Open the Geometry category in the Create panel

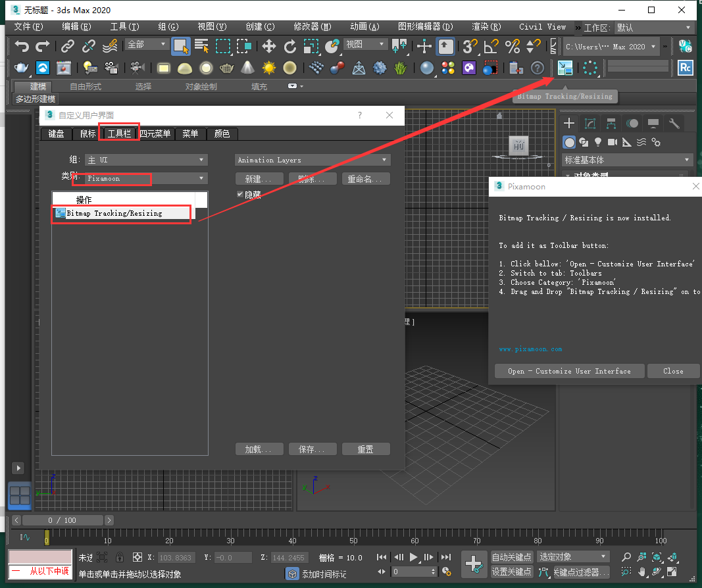(568, 142)
